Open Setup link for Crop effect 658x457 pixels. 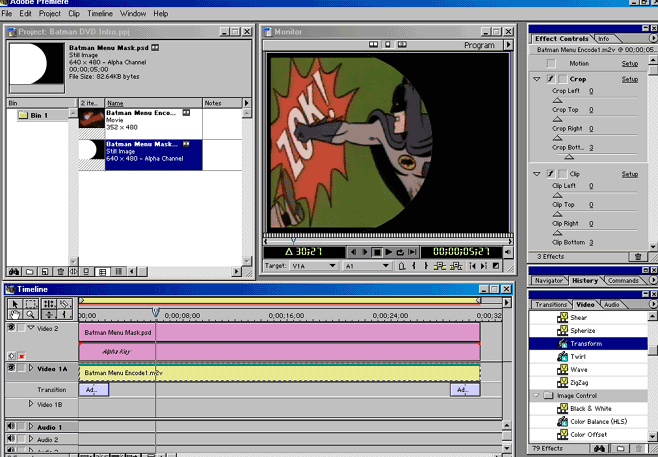[629, 79]
